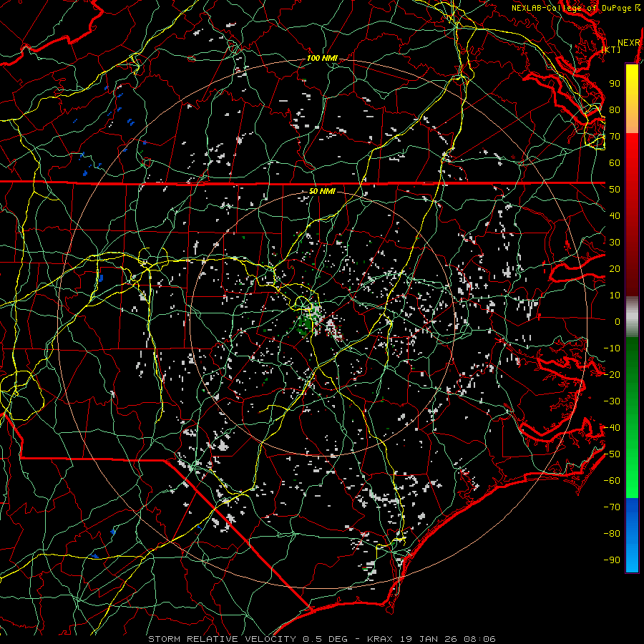Click the -70 scale value
This screenshot has height=644, width=644.
click(612, 507)
